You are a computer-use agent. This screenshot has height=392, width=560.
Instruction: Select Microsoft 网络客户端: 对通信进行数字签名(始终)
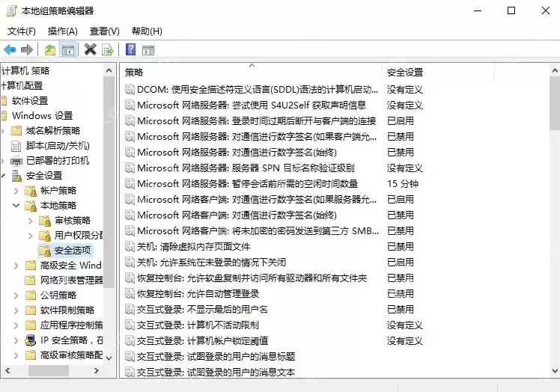click(237, 215)
